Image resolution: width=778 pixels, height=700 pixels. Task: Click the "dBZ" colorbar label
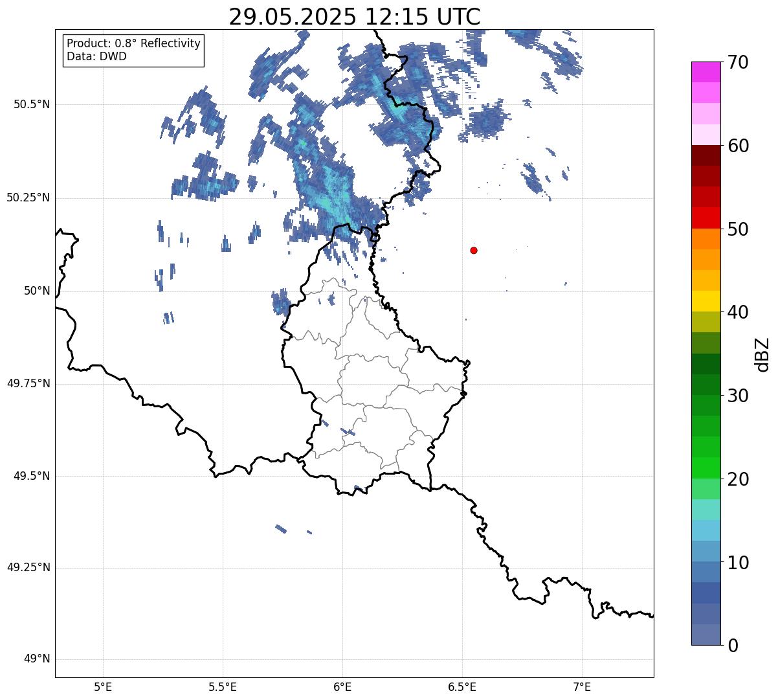tap(762, 354)
